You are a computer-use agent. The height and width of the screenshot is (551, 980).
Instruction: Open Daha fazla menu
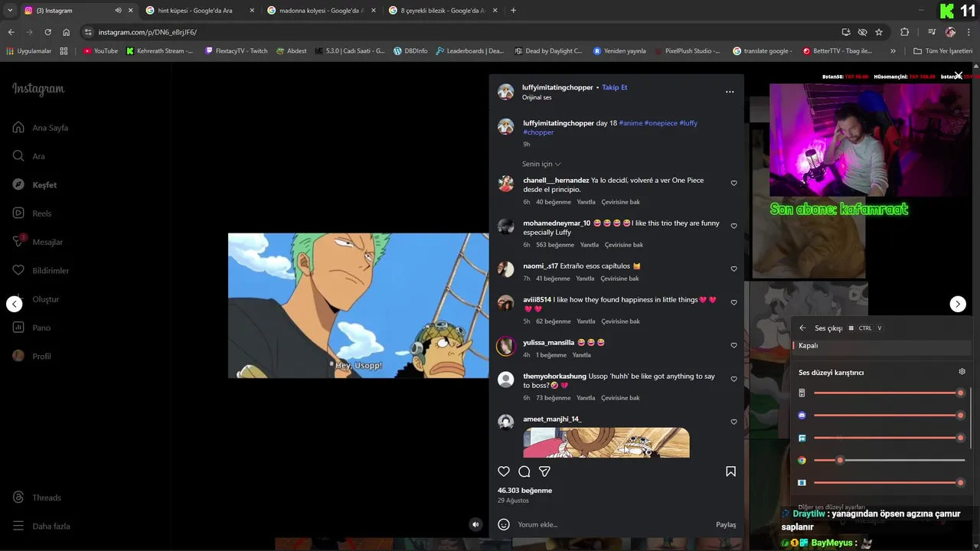[x=41, y=527]
